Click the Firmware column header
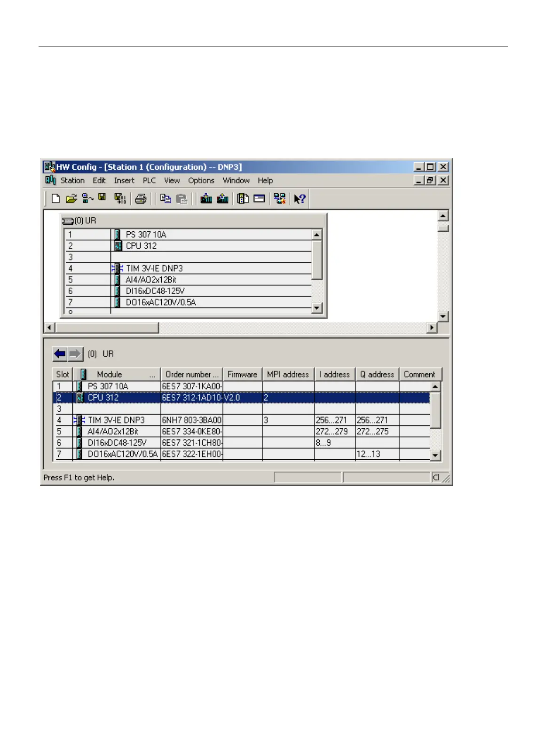Screen dimensions: 560x746 [242, 374]
